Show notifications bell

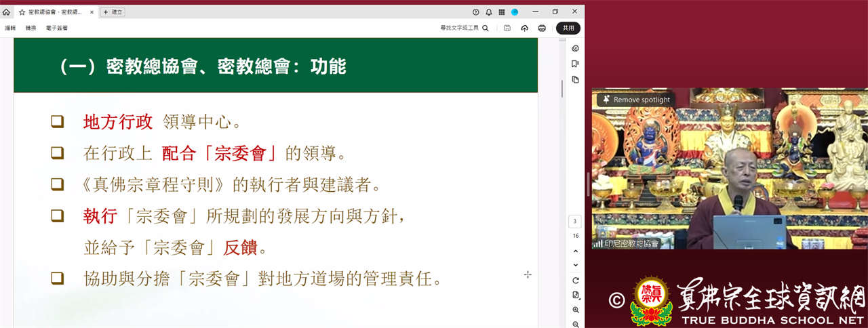click(x=489, y=12)
